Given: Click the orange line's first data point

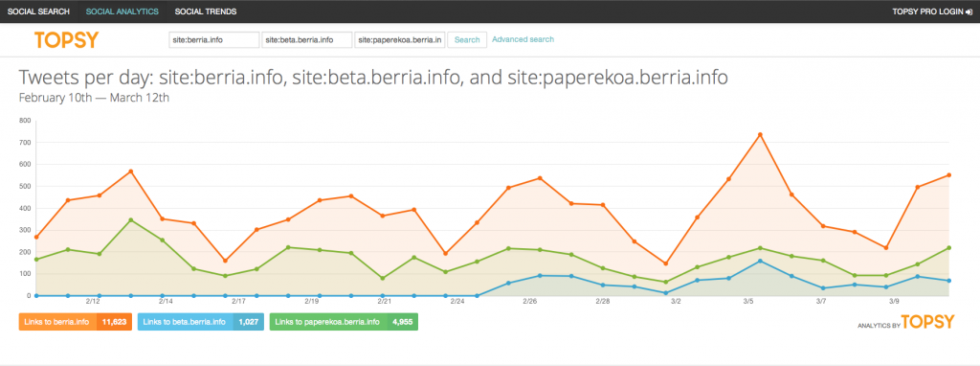Looking at the screenshot, I should point(36,238).
